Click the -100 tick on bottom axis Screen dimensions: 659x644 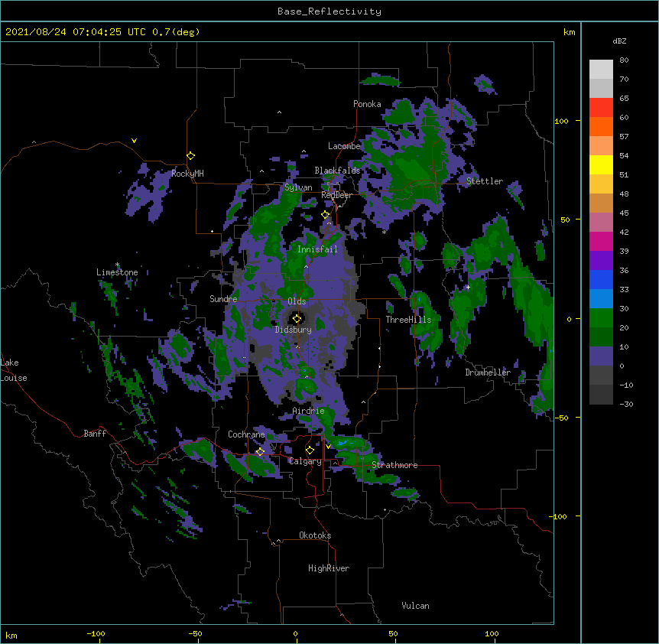pyautogui.click(x=96, y=633)
